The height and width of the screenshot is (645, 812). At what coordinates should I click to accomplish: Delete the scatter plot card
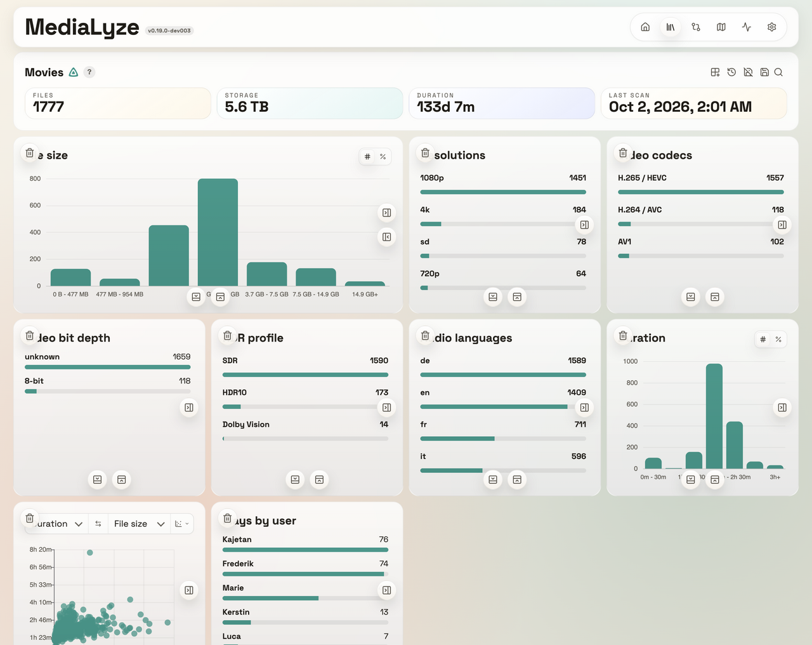[30, 519]
